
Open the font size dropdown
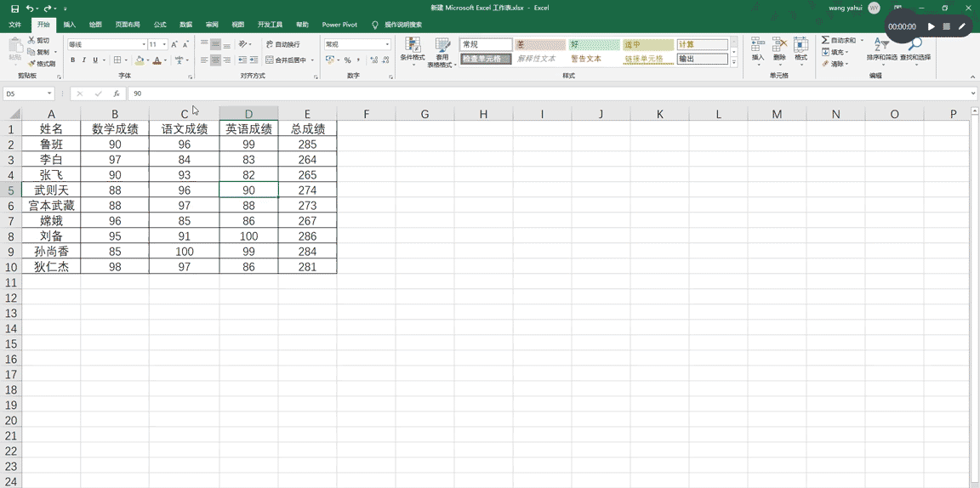pyautogui.click(x=165, y=44)
